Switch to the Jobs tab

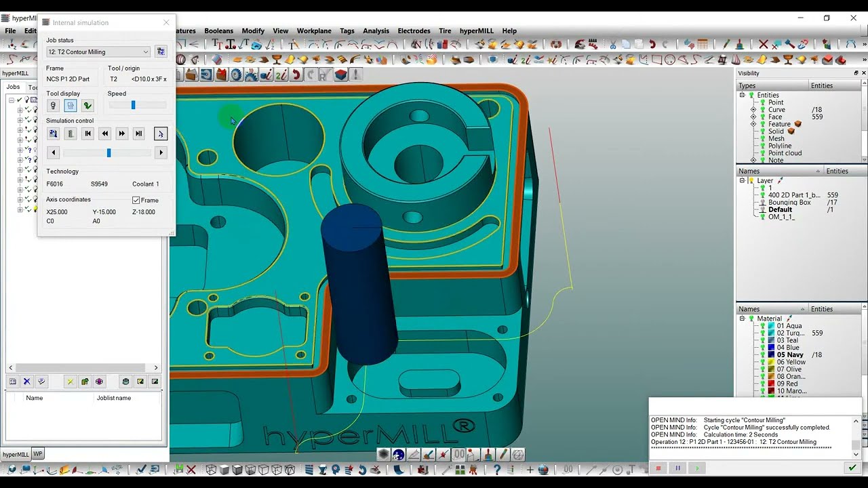coord(13,87)
